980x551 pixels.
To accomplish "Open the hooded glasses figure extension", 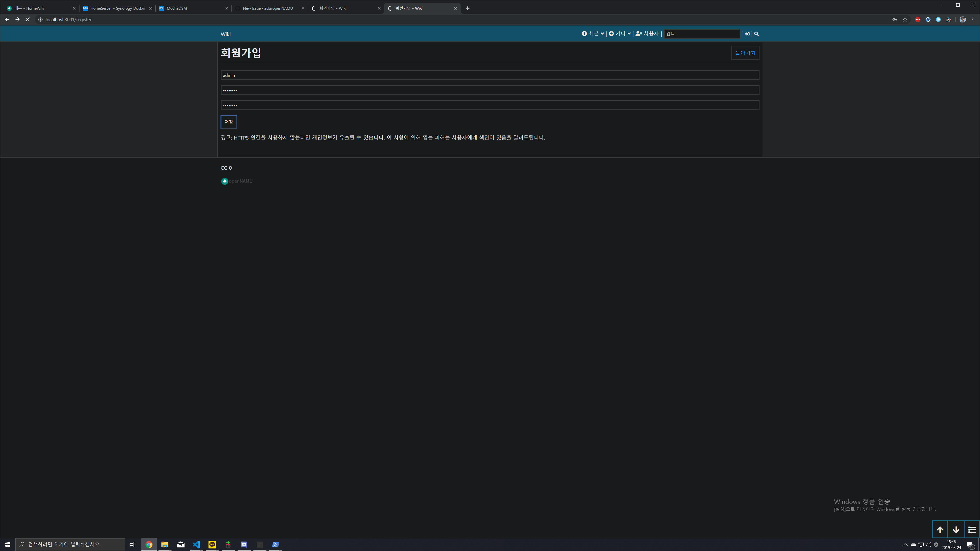I will tap(948, 19).
